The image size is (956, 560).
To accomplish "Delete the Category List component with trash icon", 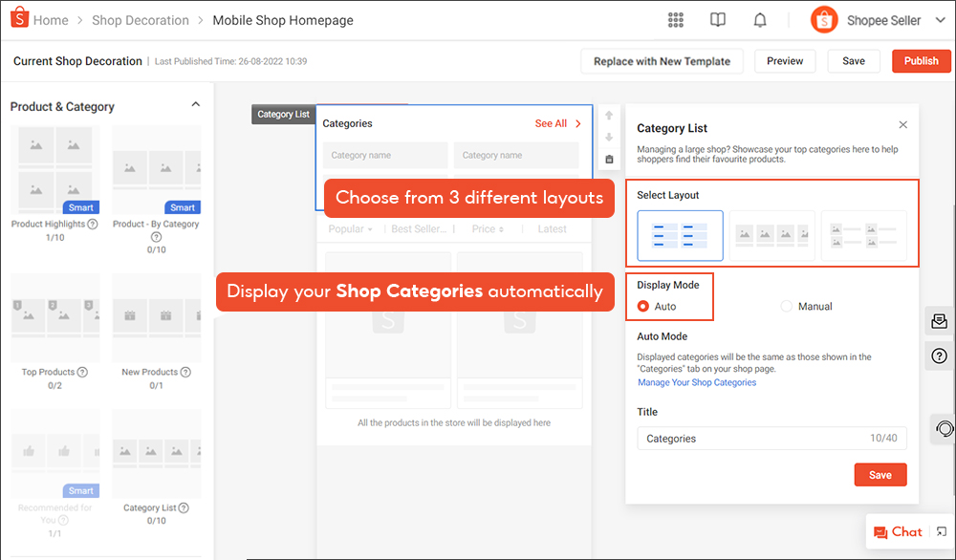I will (609, 159).
